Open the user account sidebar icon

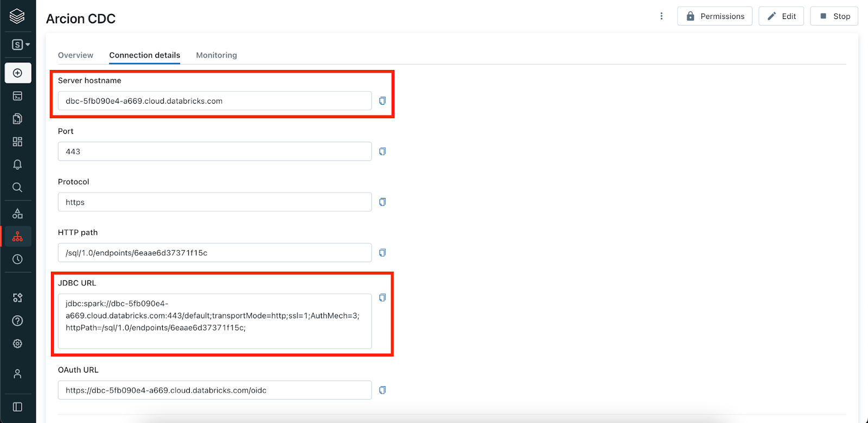(x=17, y=374)
